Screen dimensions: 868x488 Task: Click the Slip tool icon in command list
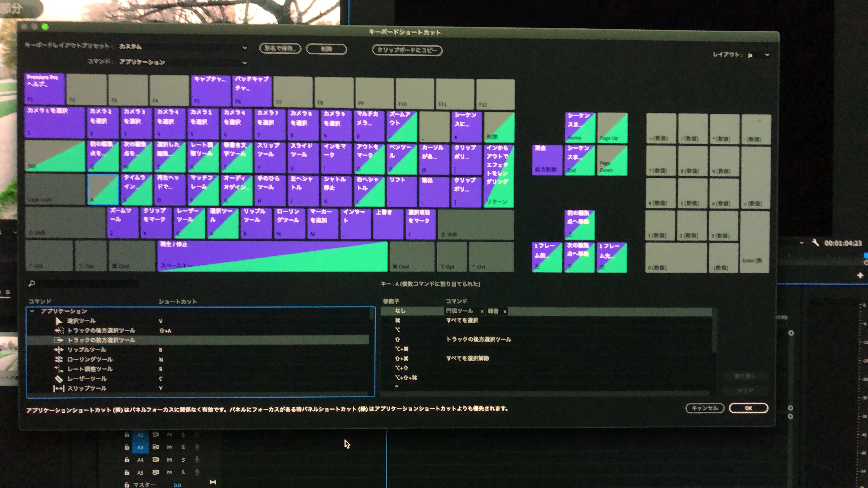pos(59,389)
